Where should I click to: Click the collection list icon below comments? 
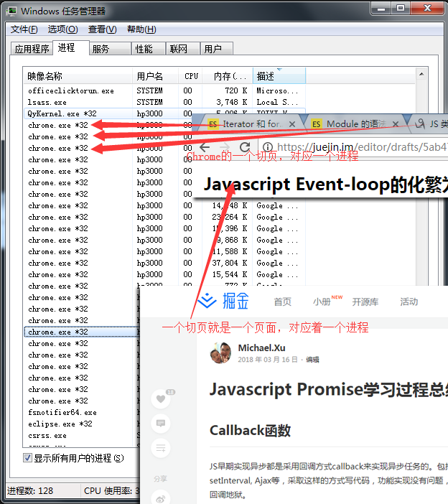coord(161,448)
